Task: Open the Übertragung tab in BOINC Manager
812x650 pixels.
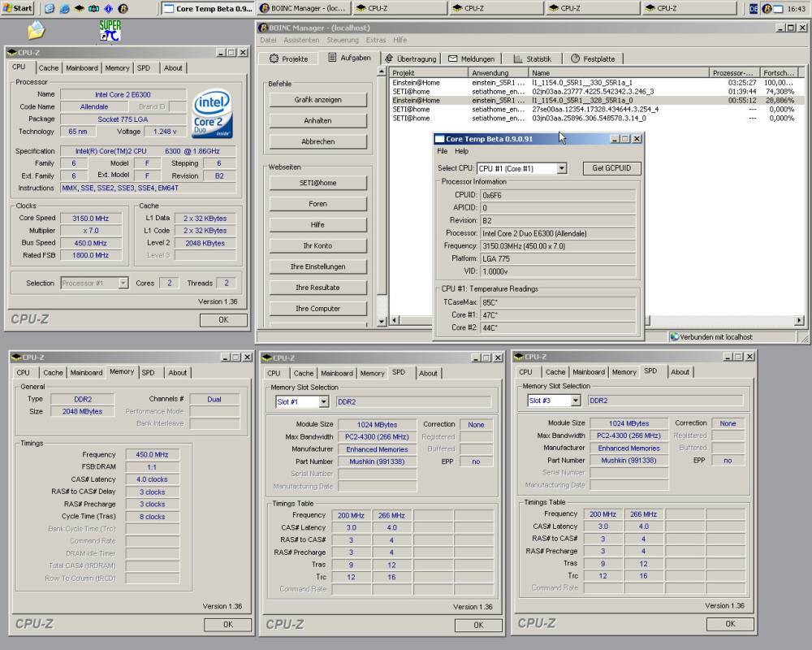Action: (x=411, y=59)
